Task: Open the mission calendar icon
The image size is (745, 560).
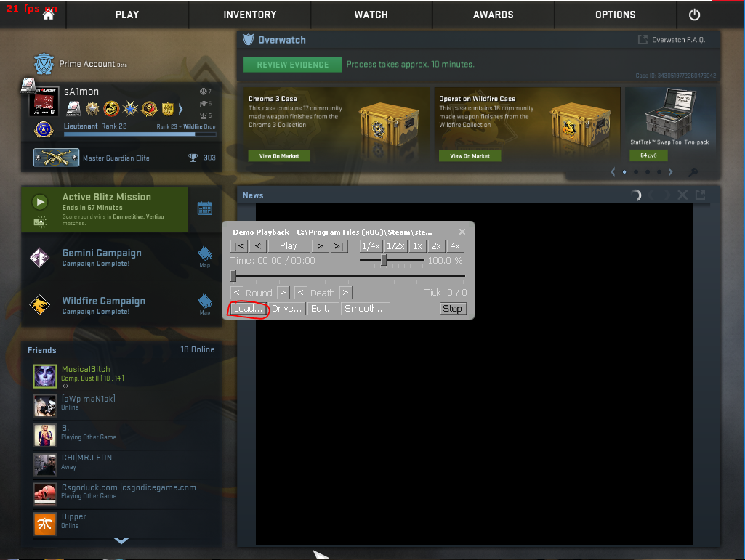Action: click(205, 208)
